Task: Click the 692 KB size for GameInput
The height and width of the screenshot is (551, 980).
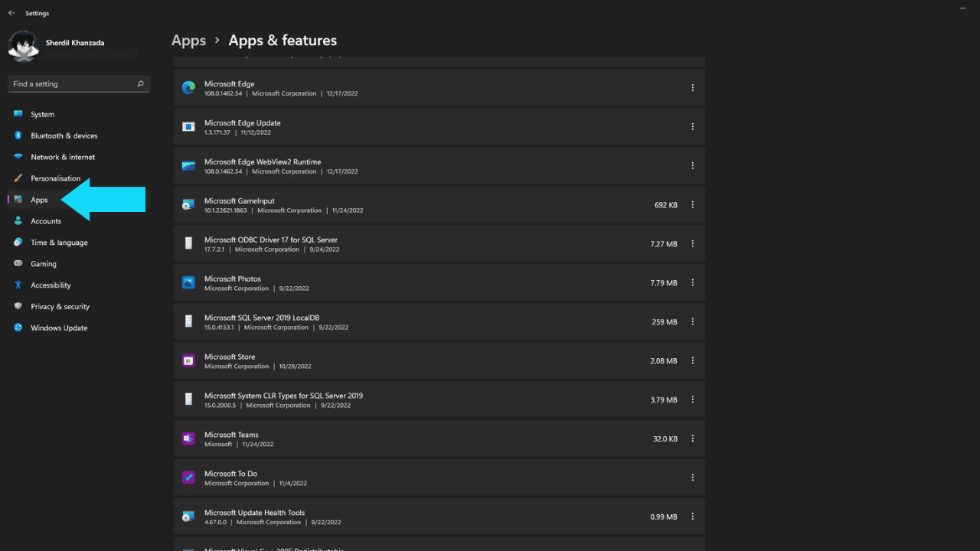Action: [x=666, y=205]
